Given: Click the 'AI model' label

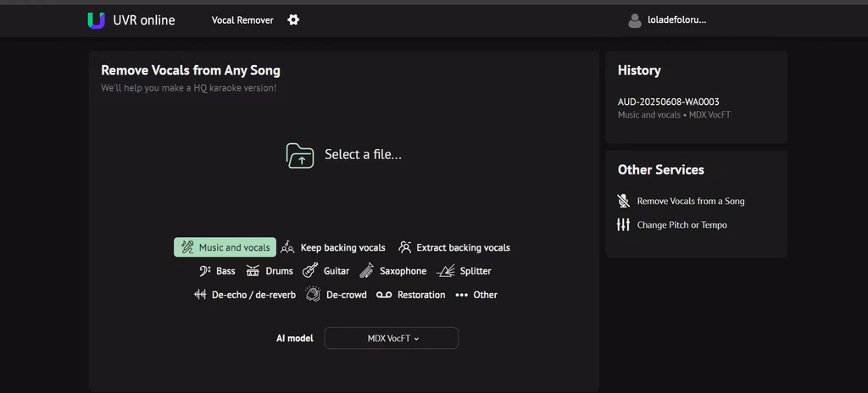Looking at the screenshot, I should pos(295,338).
